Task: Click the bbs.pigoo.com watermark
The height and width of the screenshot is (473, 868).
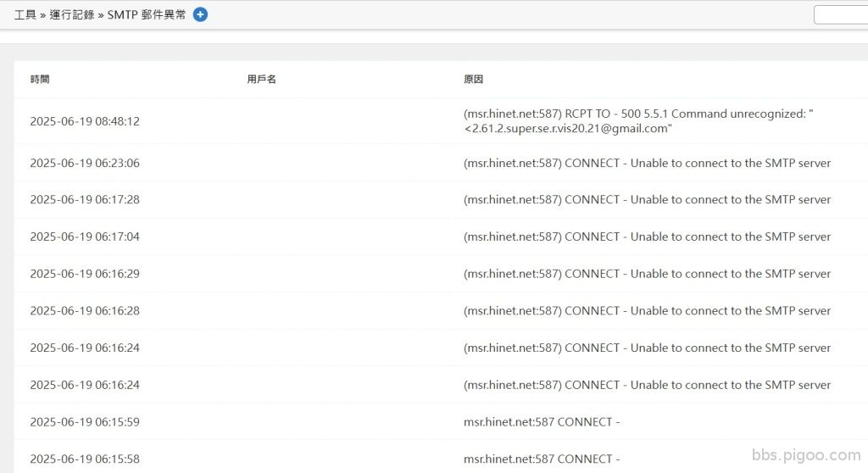Action: point(806,455)
